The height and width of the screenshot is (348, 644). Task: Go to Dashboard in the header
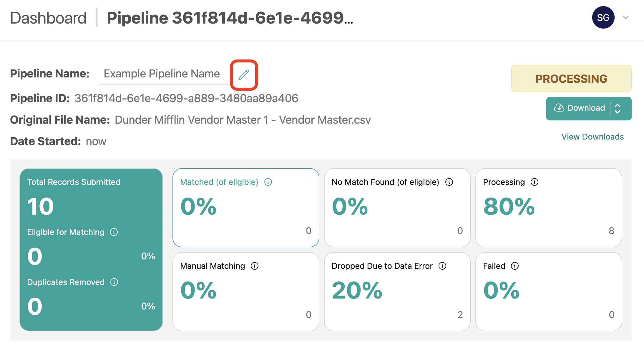(48, 18)
